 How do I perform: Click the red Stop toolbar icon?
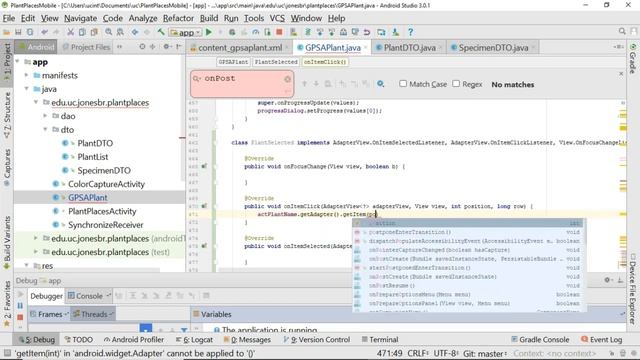[x=279, y=32]
